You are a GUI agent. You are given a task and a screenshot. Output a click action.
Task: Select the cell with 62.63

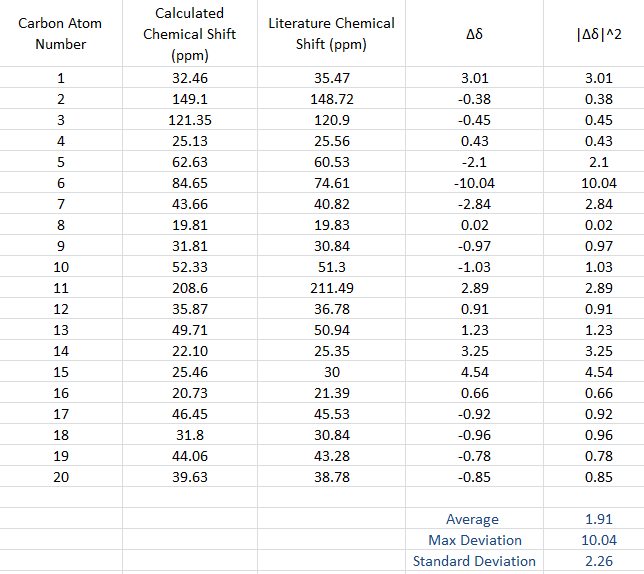[x=190, y=161]
